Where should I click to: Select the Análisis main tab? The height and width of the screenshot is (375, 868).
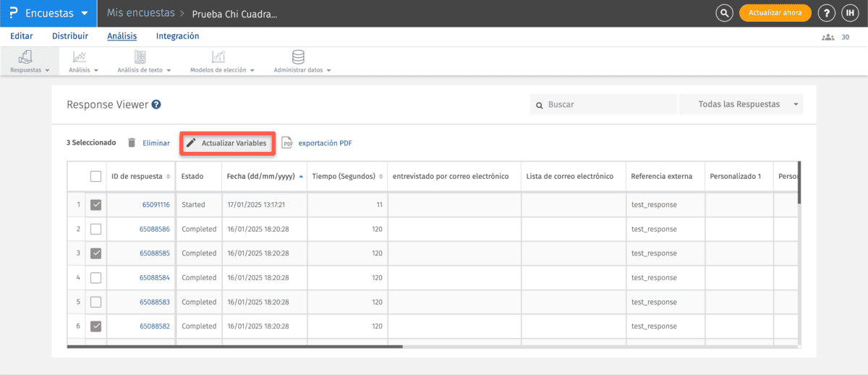click(122, 36)
